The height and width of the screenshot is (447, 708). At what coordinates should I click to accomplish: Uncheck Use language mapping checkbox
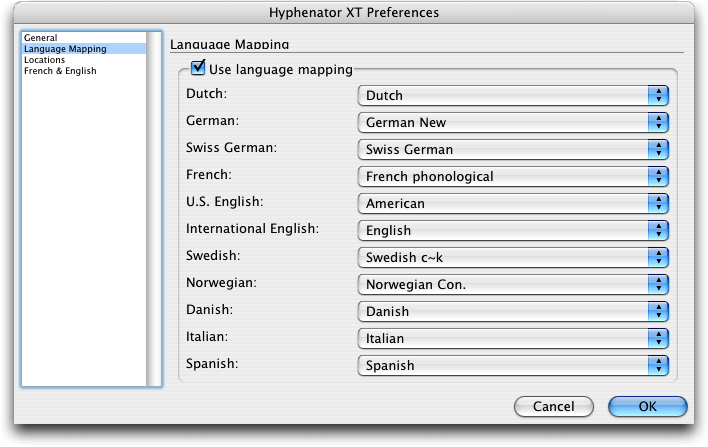(198, 68)
